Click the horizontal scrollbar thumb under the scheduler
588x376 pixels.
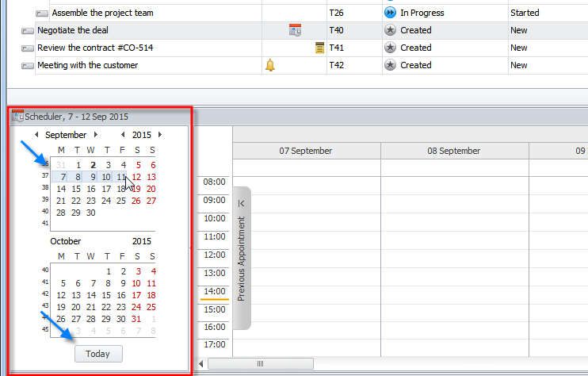tap(258, 364)
